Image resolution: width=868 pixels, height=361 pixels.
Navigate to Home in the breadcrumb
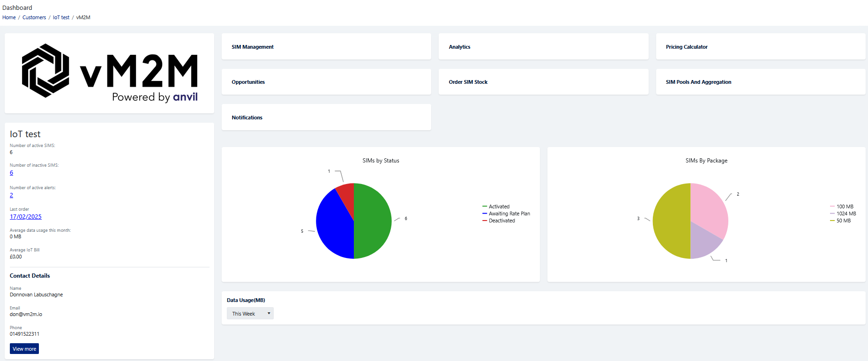pos(9,17)
